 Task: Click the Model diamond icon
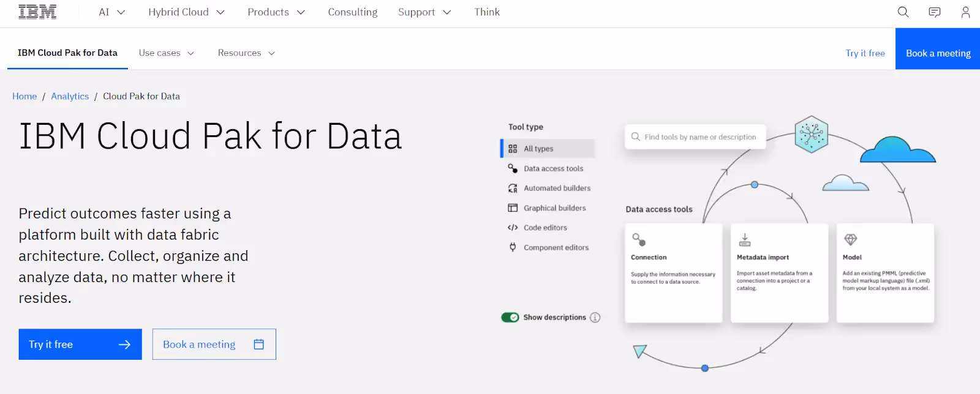point(851,239)
